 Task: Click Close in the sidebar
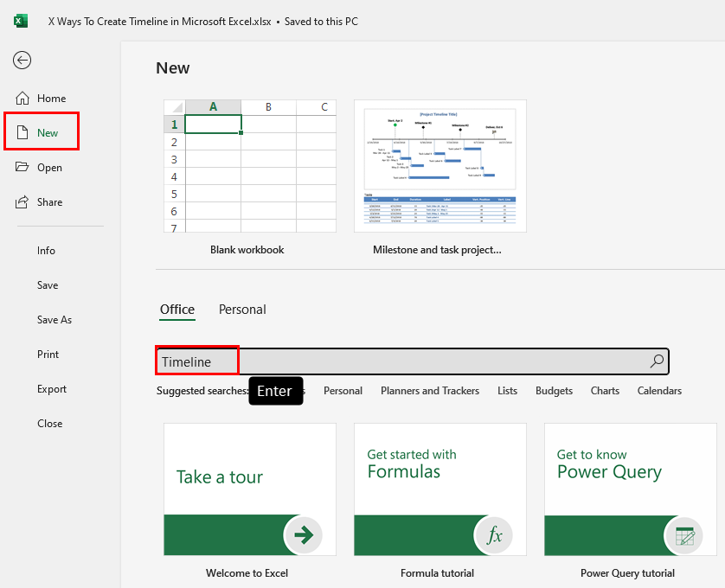click(49, 424)
